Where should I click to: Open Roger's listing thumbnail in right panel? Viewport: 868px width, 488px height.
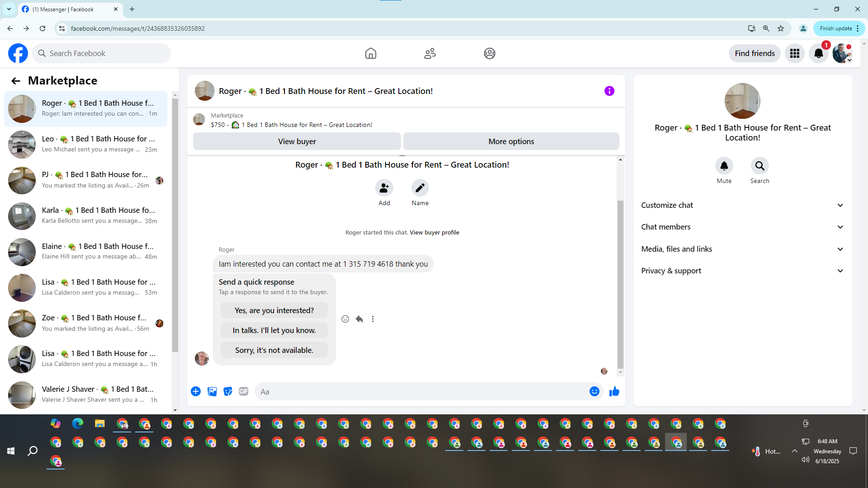click(x=742, y=101)
